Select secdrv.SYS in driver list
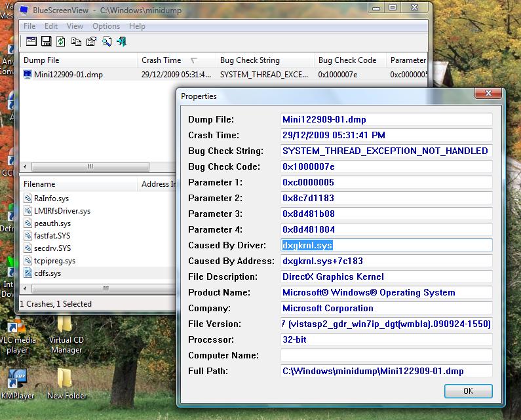 [x=52, y=248]
